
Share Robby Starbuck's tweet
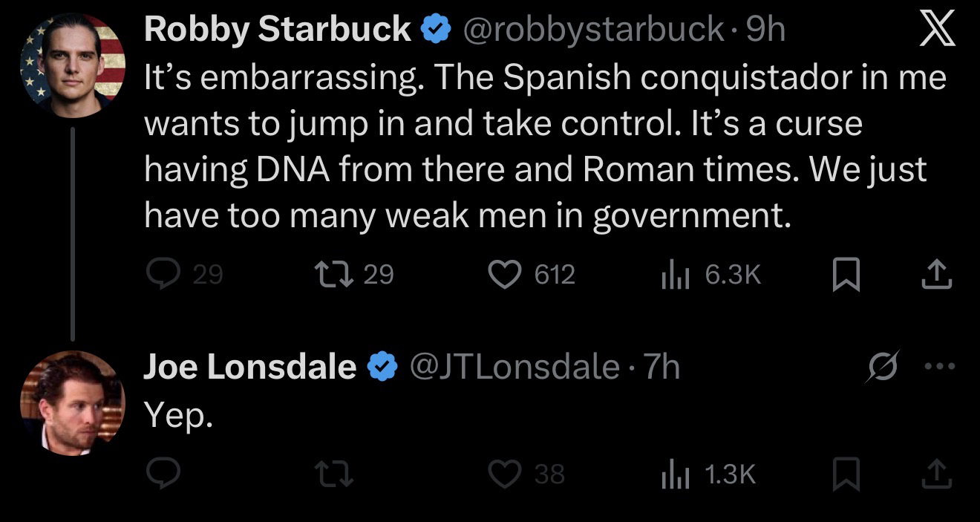pos(936,275)
